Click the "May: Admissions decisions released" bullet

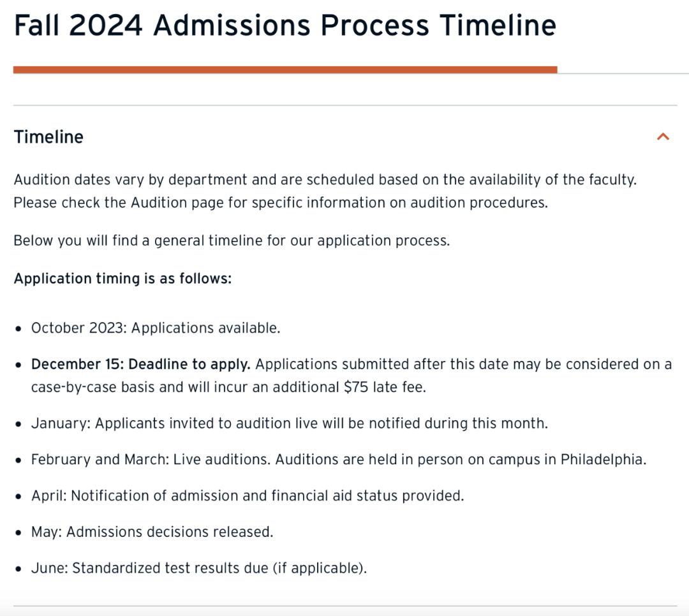point(152,531)
